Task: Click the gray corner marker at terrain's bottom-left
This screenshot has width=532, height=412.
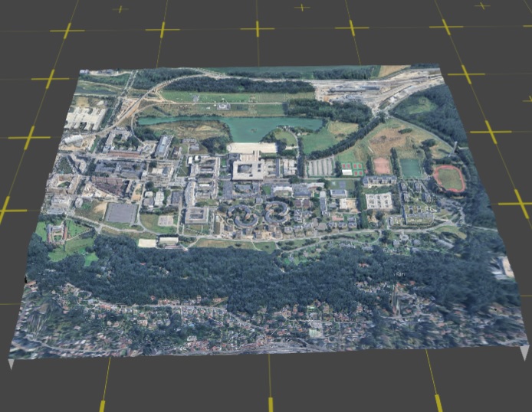Action: (x=11, y=365)
